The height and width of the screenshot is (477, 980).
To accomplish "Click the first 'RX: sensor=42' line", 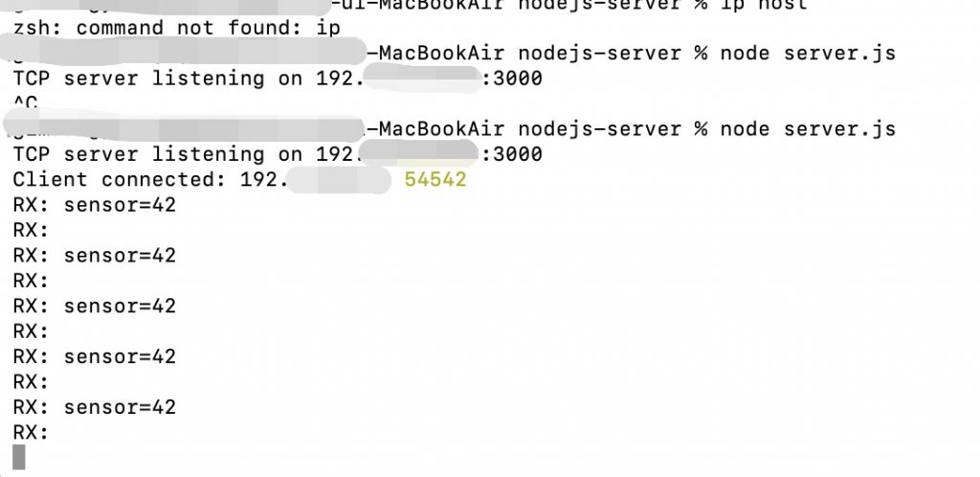I will click(x=95, y=205).
